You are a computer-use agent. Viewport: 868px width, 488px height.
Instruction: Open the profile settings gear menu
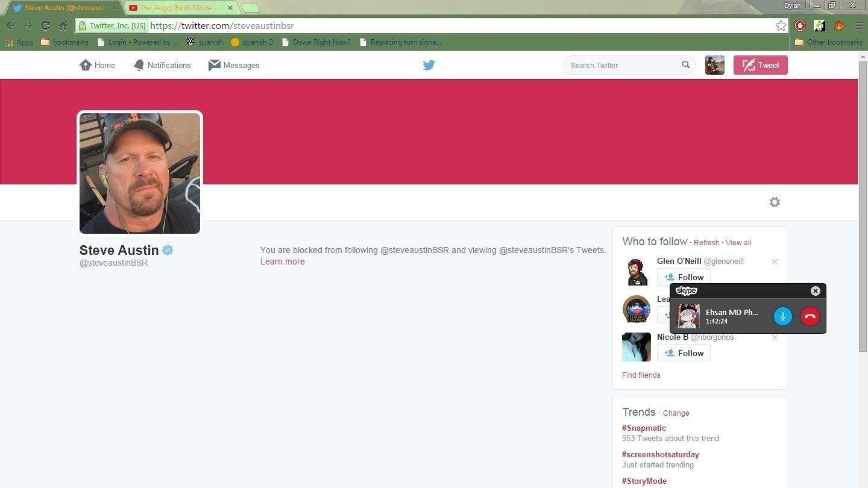click(x=775, y=202)
